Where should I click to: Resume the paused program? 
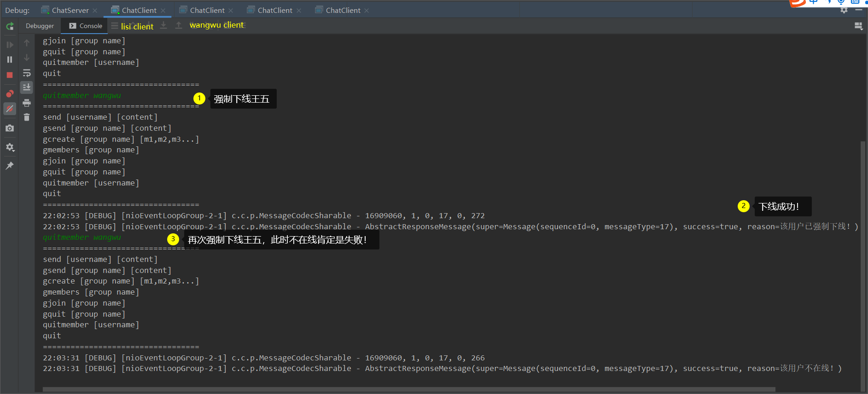point(10,45)
